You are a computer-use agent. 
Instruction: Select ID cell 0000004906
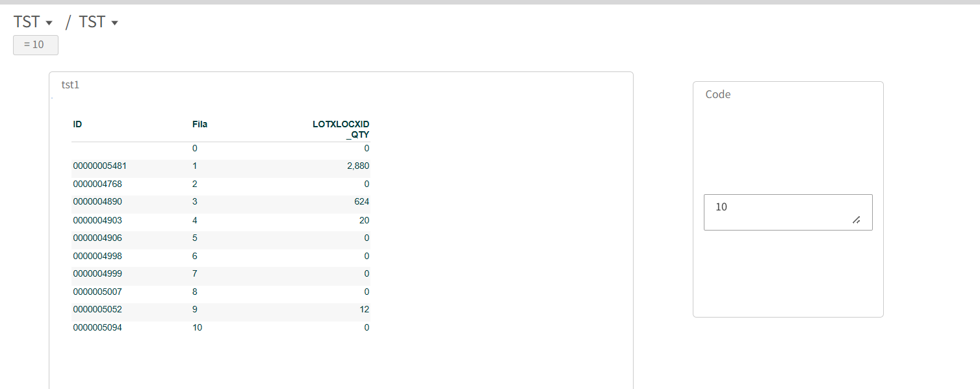click(x=97, y=238)
